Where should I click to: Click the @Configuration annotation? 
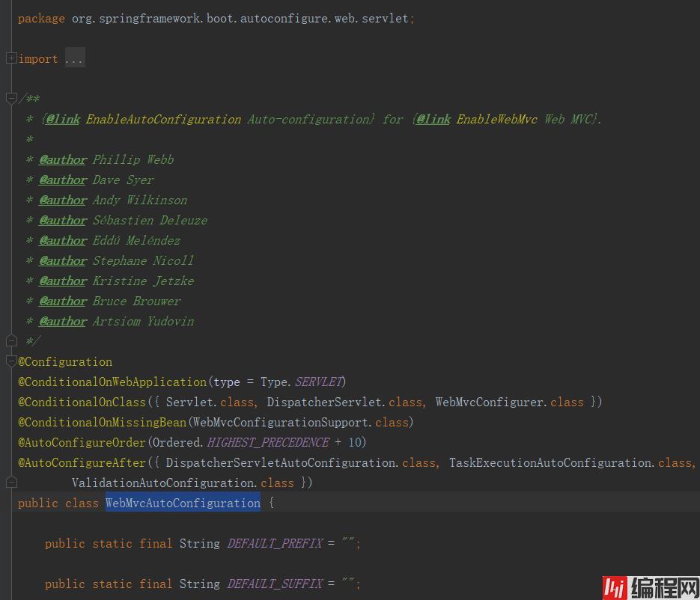pos(66,361)
